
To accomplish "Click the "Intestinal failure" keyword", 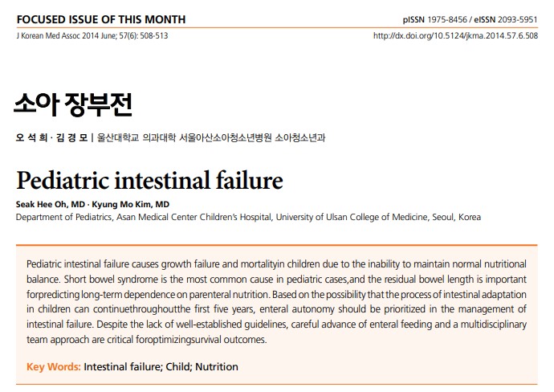I will pyautogui.click(x=121, y=367).
